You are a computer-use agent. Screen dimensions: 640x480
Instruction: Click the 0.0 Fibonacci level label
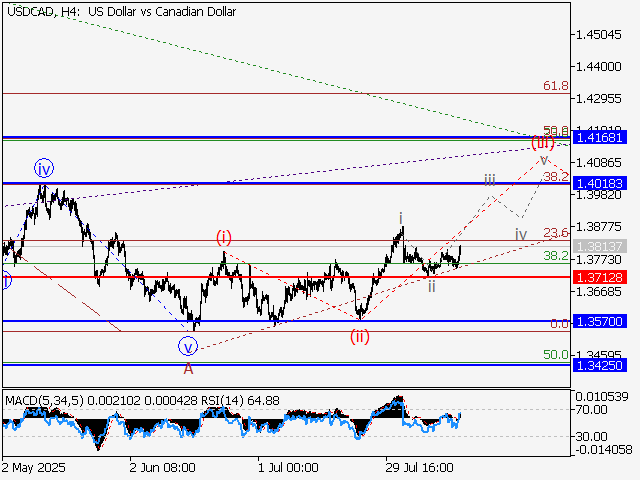tap(560, 324)
